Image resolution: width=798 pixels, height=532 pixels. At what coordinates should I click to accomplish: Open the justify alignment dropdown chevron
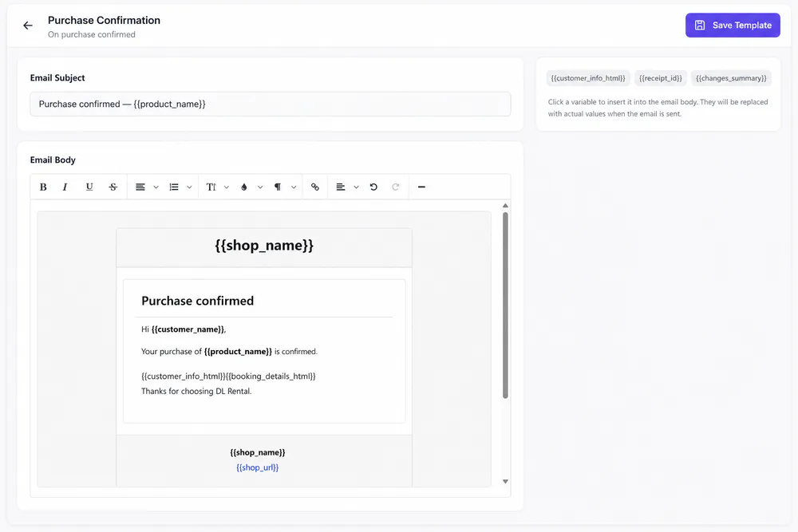[156, 187]
